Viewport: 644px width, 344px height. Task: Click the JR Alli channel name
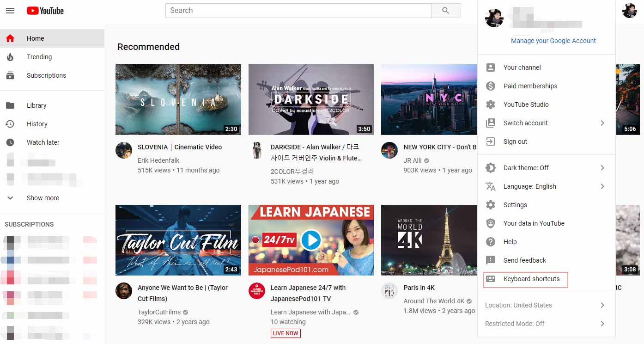tap(413, 160)
